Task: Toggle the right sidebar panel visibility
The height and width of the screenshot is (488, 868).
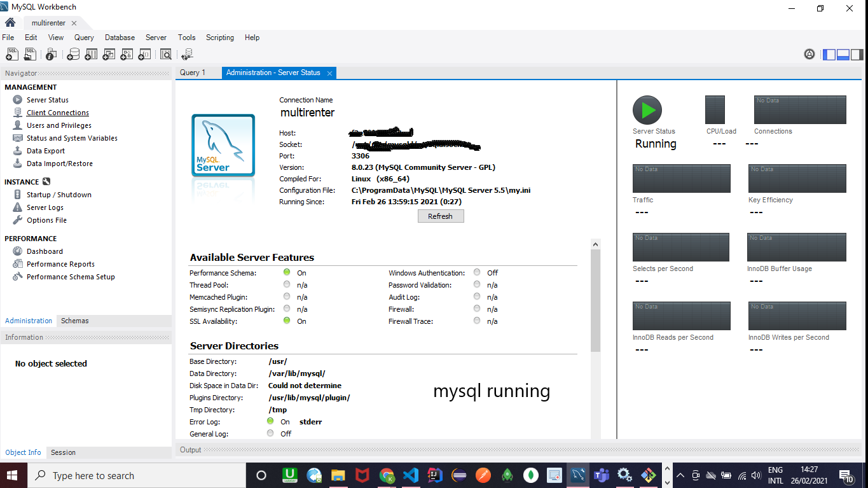Action: [857, 54]
